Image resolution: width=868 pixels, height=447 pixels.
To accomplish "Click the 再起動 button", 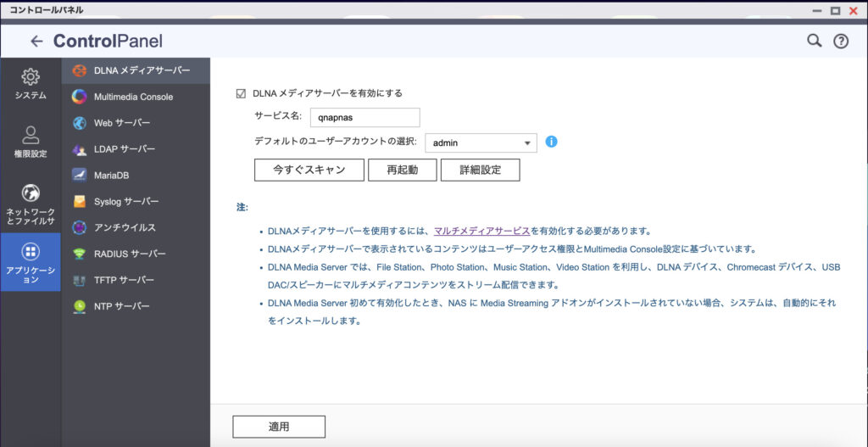I will coord(403,170).
